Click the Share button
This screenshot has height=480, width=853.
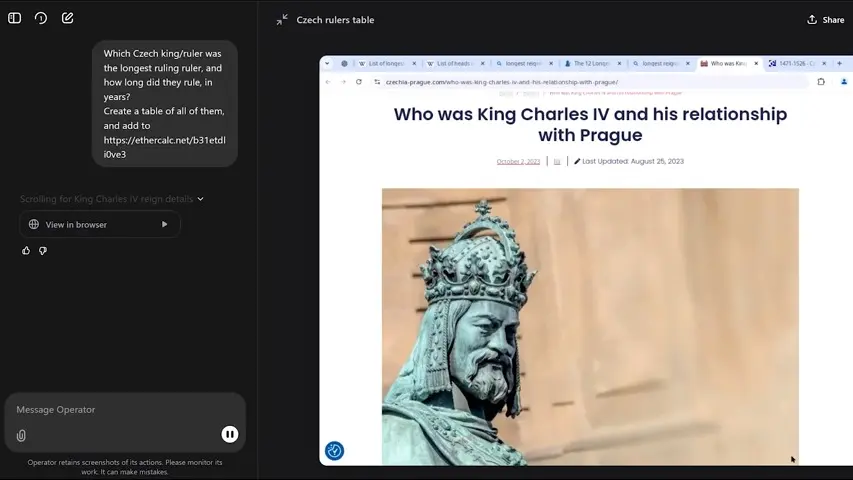tap(825, 19)
